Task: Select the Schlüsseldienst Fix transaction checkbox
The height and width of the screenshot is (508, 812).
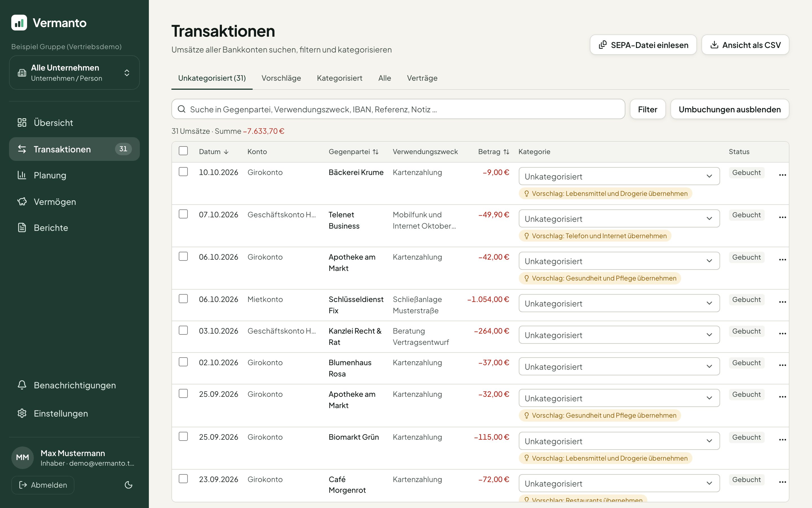Action: [x=183, y=299]
